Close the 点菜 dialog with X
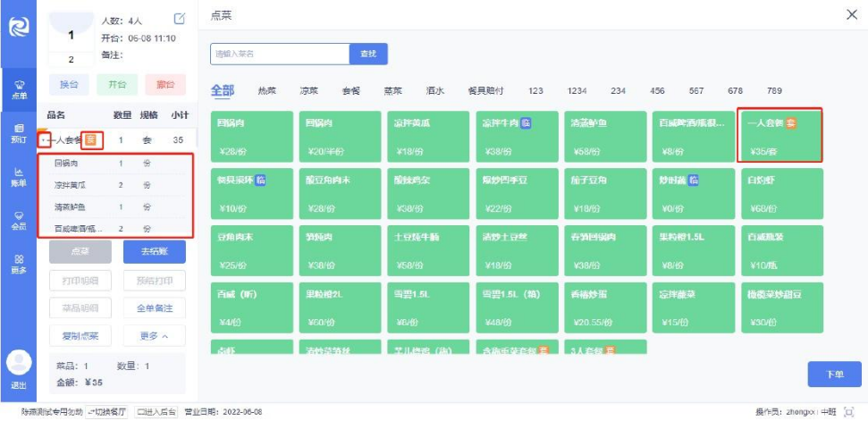 (851, 15)
